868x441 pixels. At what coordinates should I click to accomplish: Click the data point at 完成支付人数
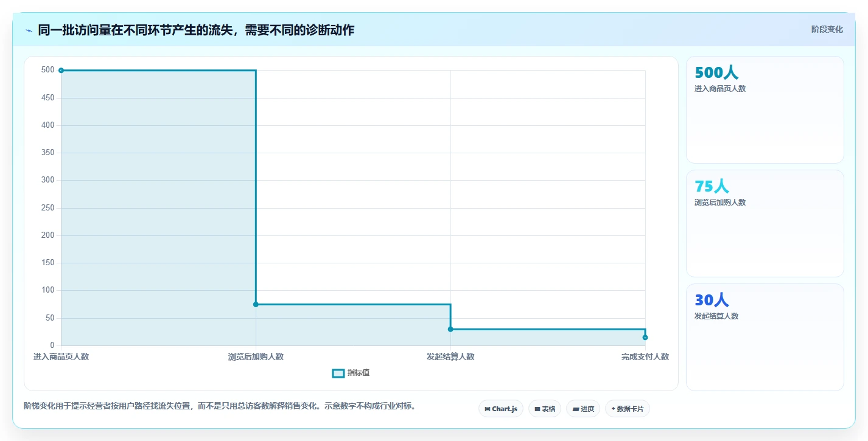pyautogui.click(x=645, y=338)
